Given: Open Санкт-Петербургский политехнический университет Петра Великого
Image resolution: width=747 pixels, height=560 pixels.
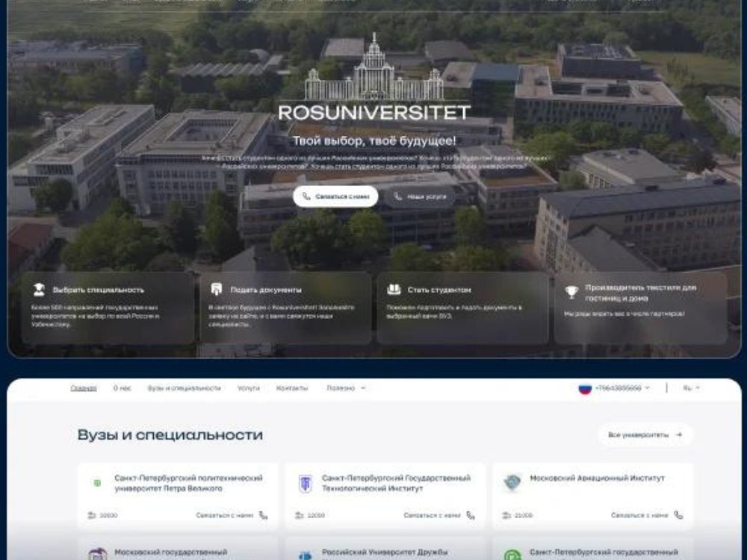Looking at the screenshot, I should [188, 483].
